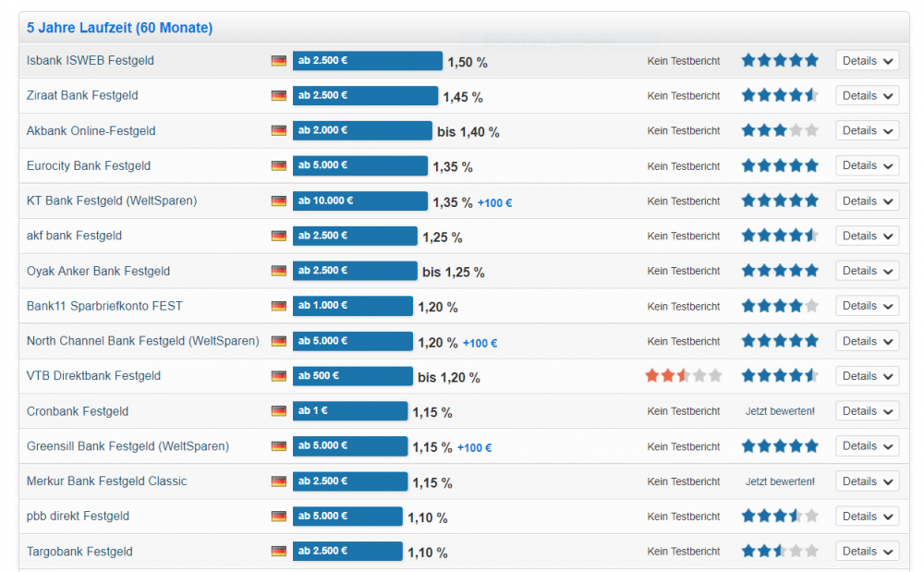This screenshot has height=572, width=924.
Task: Click the German flag icon for Isbank ISWEB Festgeld
Action: [x=279, y=61]
